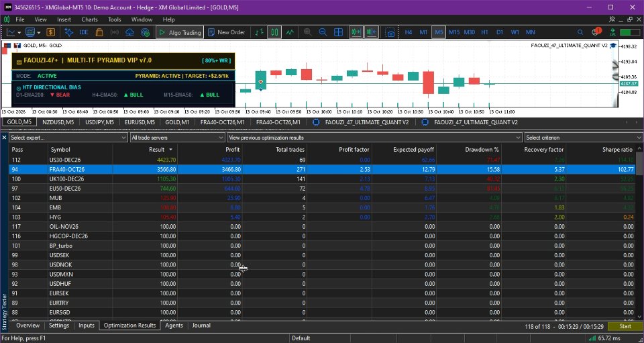Launch the MetaEditor IDE icon
The width and height of the screenshot is (644, 343).
point(84,32)
